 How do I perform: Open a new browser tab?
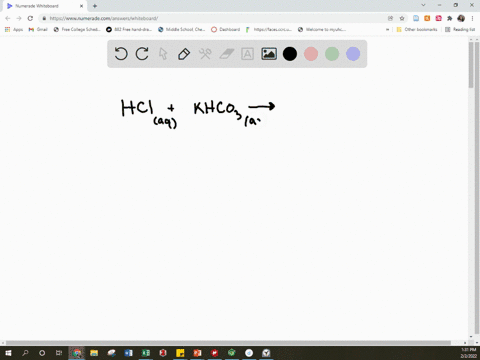(95, 6)
